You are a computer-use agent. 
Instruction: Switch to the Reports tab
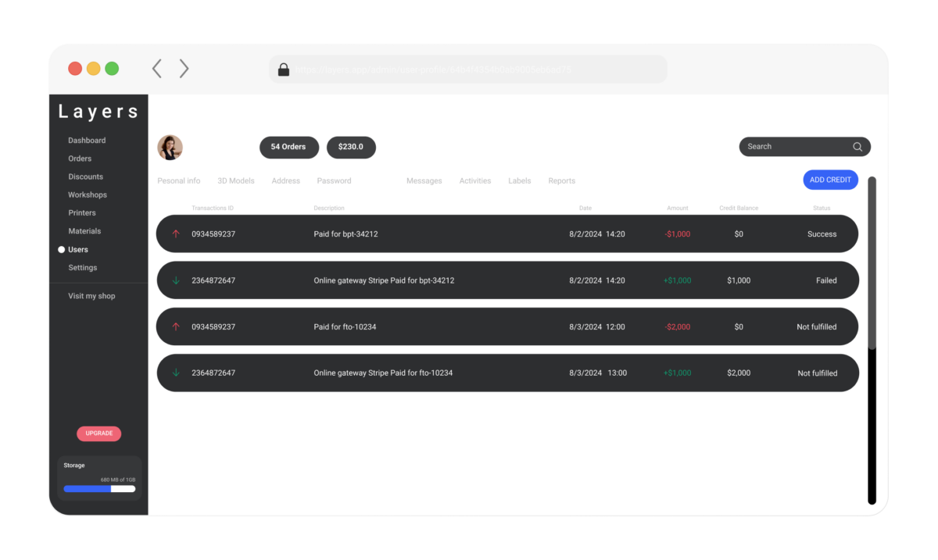561,180
